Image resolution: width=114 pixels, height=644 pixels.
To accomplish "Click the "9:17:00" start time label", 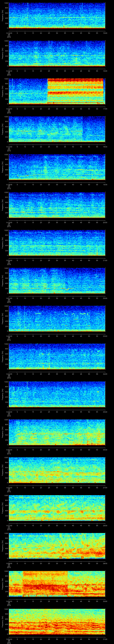I will [x=9, y=147].
